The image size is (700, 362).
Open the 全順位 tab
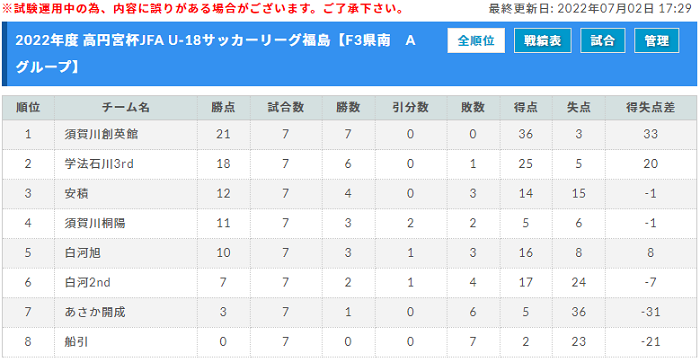pos(476,41)
